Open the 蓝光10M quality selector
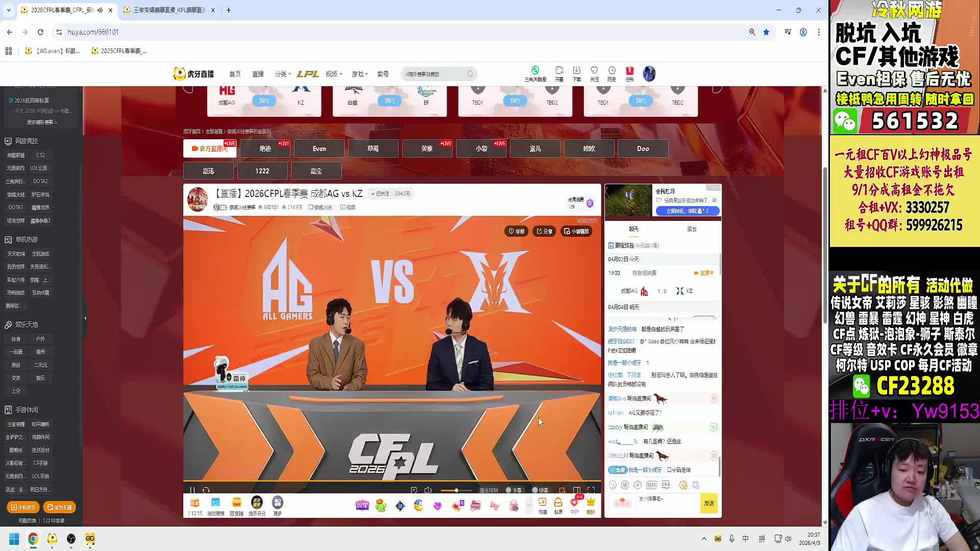The width and height of the screenshot is (980, 551). (x=488, y=490)
